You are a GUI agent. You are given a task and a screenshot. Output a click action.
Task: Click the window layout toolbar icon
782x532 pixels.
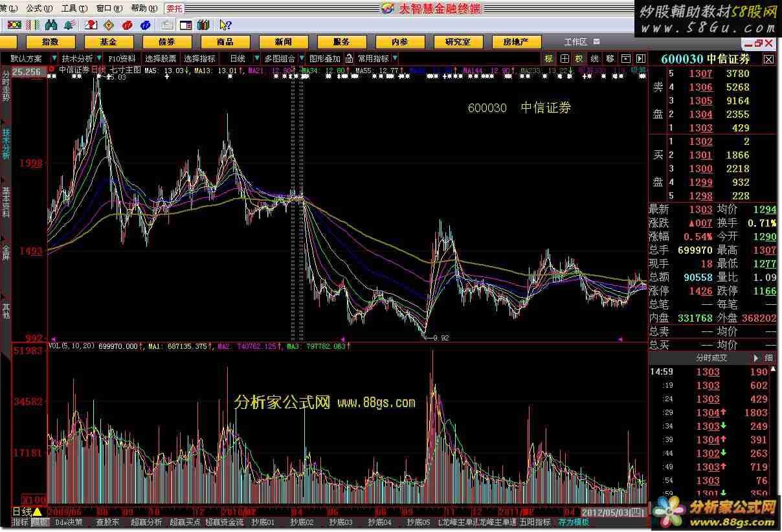(x=185, y=25)
